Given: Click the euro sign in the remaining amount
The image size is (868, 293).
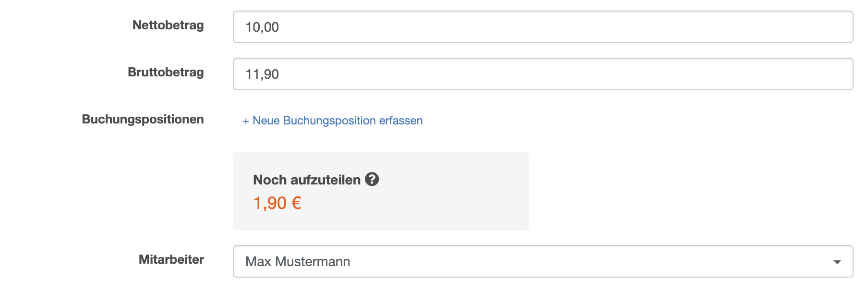Looking at the screenshot, I should (x=296, y=203).
